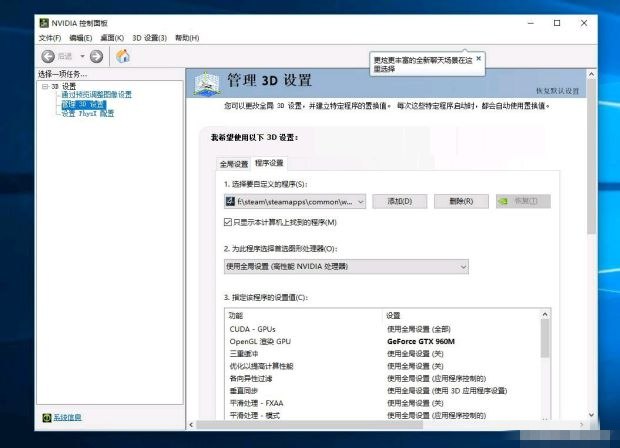Viewport: 620px width, 448px height.
Task: Click 使用全局设置 (全部) value for CUDA
Action: 419,329
